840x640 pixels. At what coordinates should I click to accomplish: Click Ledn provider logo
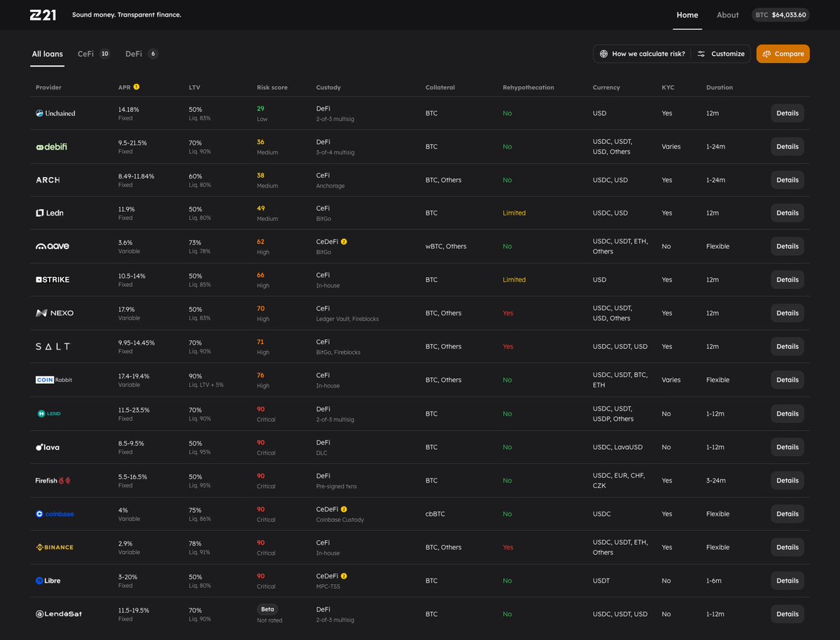click(x=50, y=213)
